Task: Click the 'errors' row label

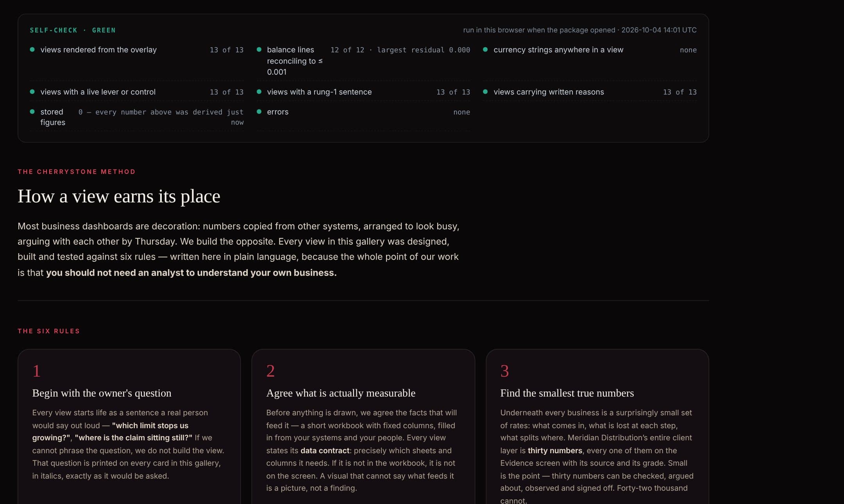Action: tap(277, 112)
